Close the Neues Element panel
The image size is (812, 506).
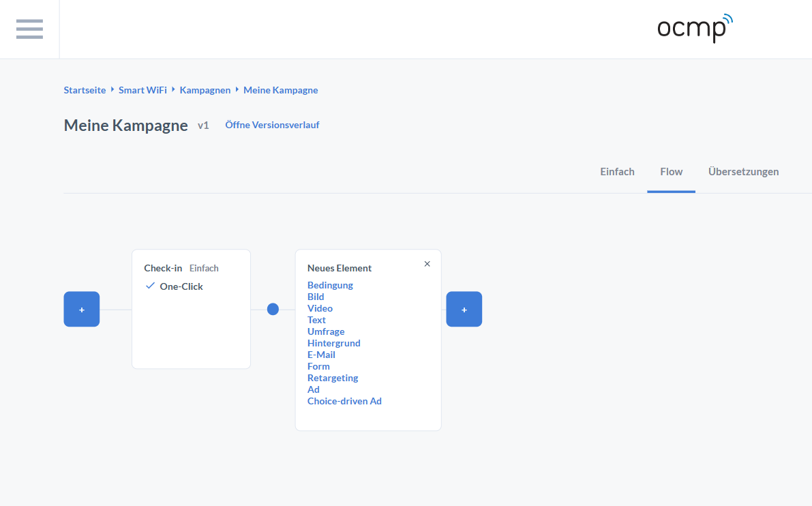(427, 263)
